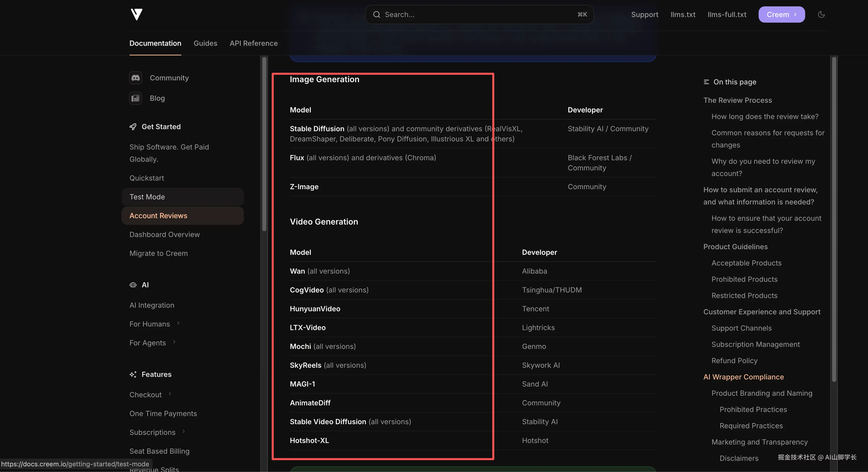Jump to Prohibited Products section
The image size is (868, 472).
point(744,279)
